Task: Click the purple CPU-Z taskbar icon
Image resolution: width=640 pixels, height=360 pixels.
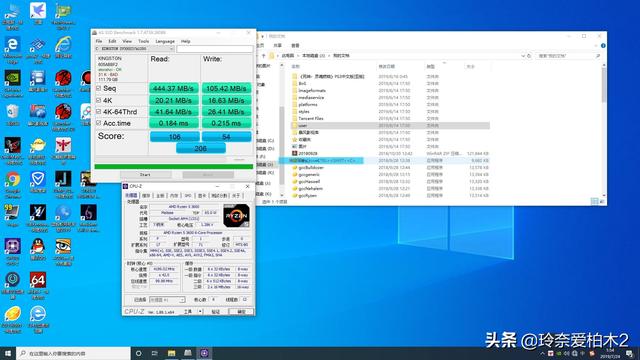Action: click(x=204, y=353)
